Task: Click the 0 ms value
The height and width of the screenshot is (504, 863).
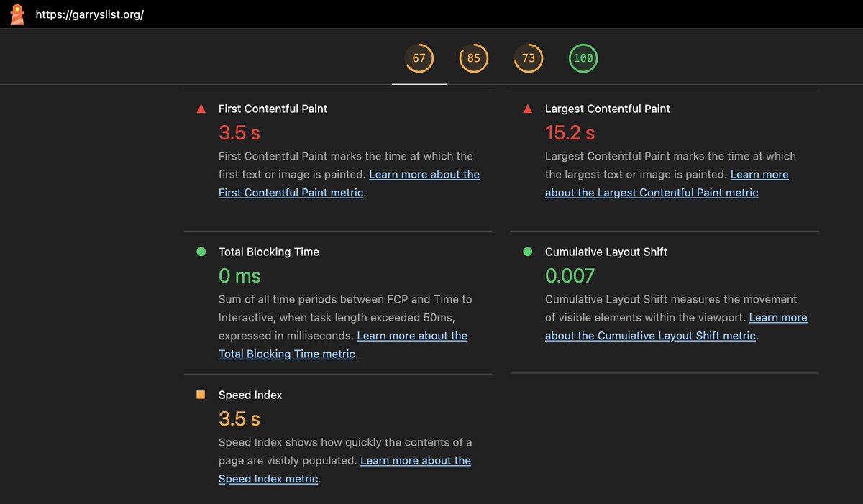Action: (239, 276)
